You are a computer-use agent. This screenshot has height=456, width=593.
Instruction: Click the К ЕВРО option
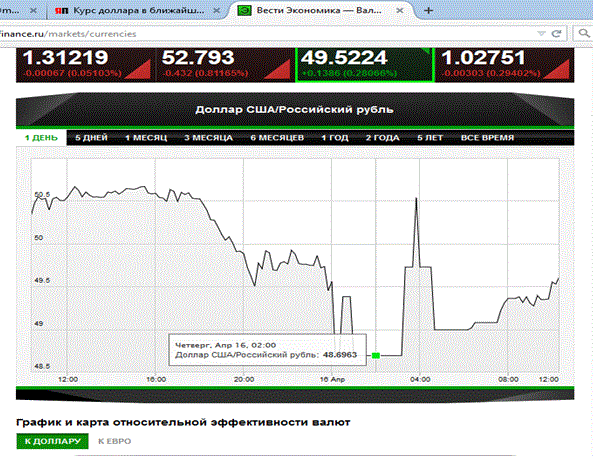tap(115, 441)
